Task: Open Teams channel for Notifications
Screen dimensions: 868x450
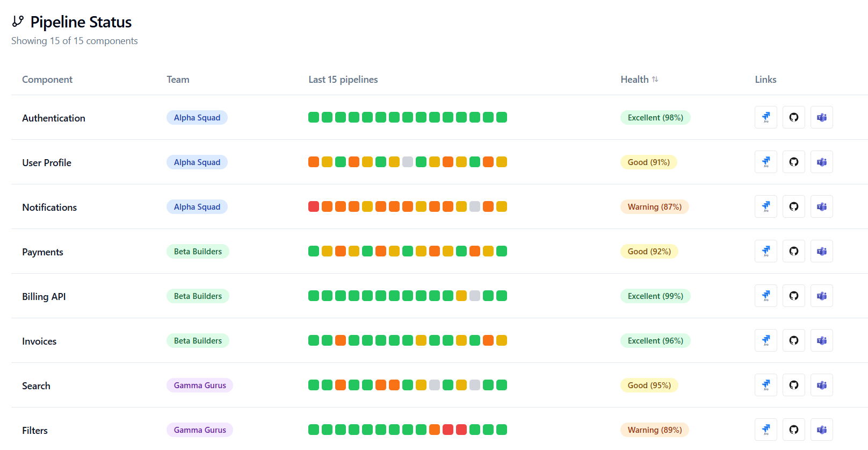Action: [822, 206]
